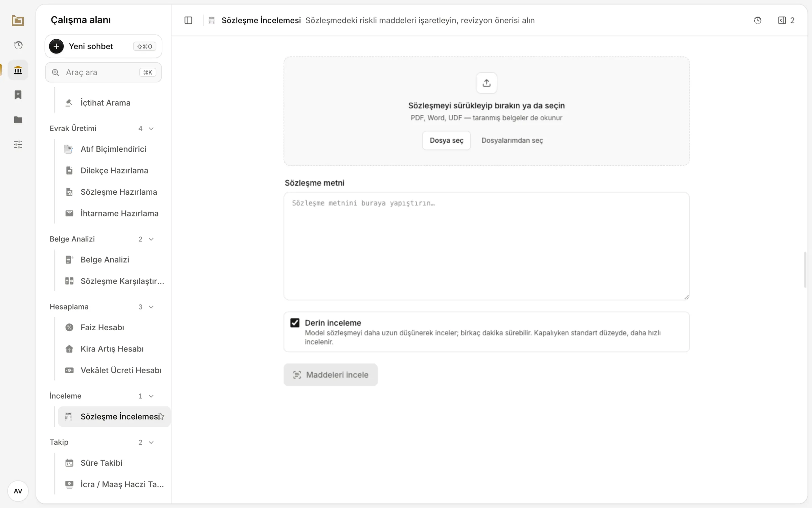The image size is (812, 508).
Task: Click the İçtihat Arama gavel icon
Action: [x=69, y=103]
